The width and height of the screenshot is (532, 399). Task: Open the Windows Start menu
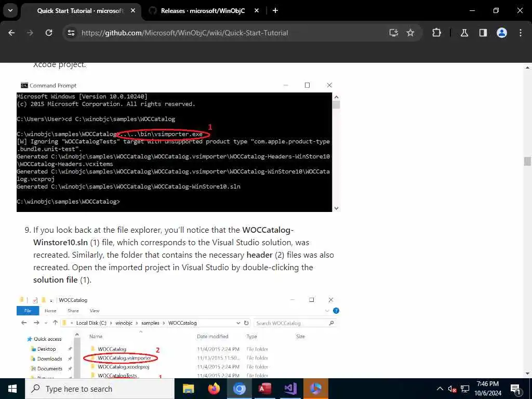coord(12,389)
